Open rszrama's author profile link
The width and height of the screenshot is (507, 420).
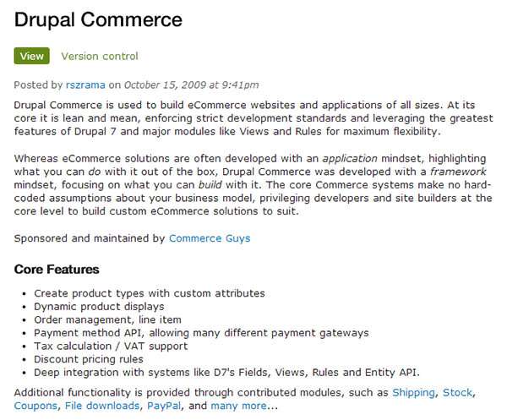[85, 85]
